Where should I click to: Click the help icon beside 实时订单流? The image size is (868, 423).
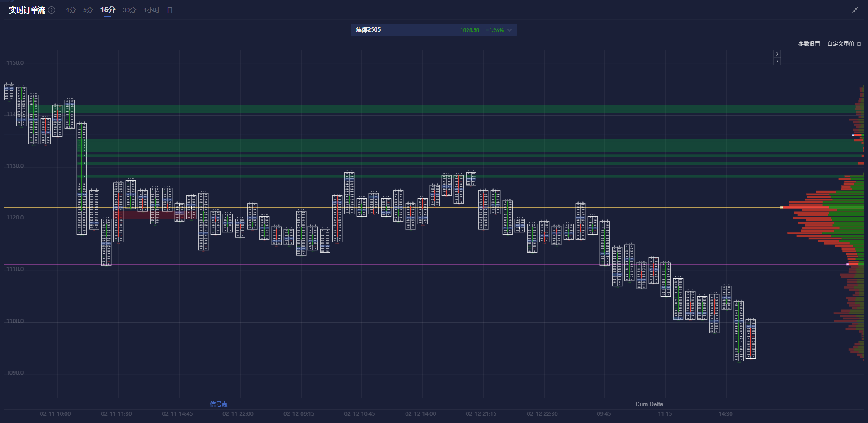tap(52, 10)
